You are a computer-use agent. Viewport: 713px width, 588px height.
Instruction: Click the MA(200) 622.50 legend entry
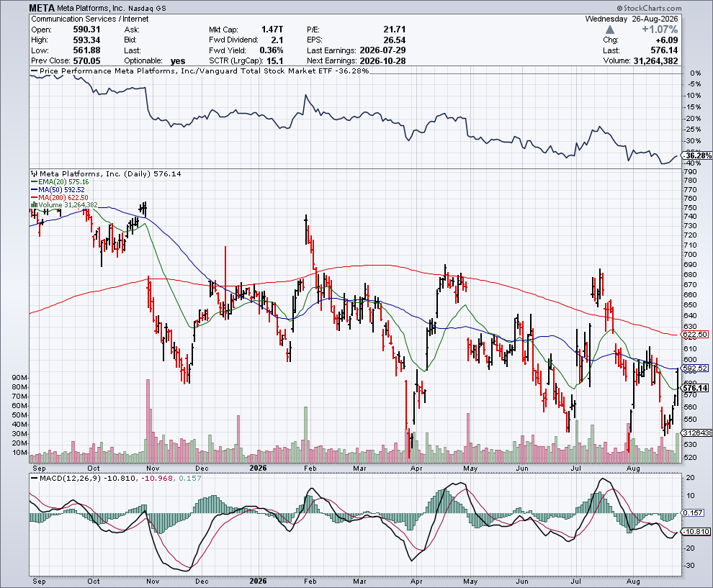[60, 197]
